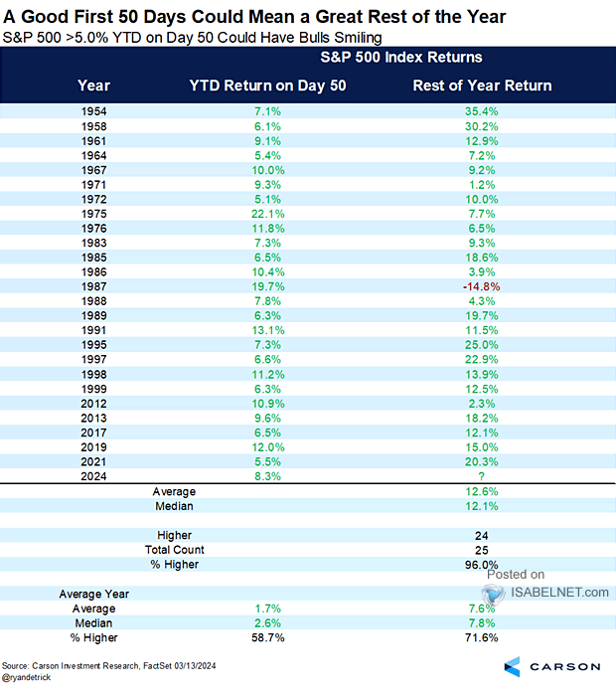Click the 9.6% YTD value for 2013
This screenshot has height=696, width=616.
click(267, 419)
